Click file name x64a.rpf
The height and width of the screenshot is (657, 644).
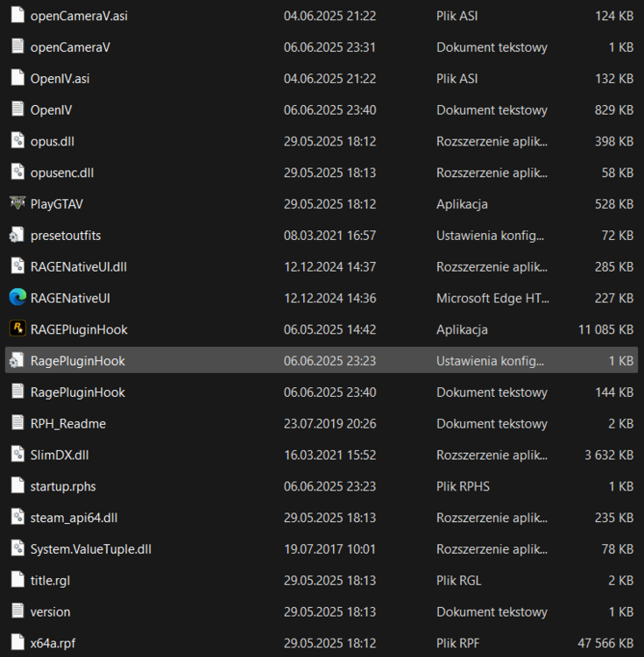click(53, 643)
